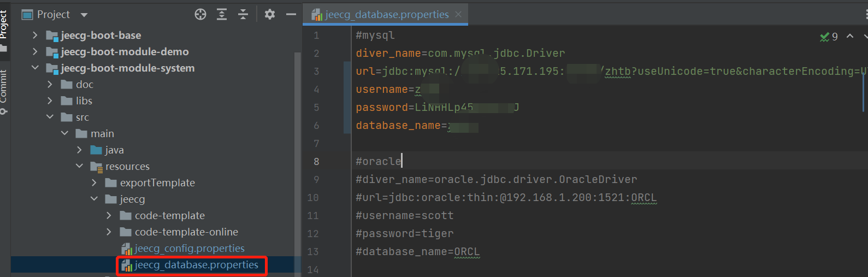Image resolution: width=868 pixels, height=277 pixels.
Task: Select jeecg_database.properties in the tree
Action: point(196,265)
